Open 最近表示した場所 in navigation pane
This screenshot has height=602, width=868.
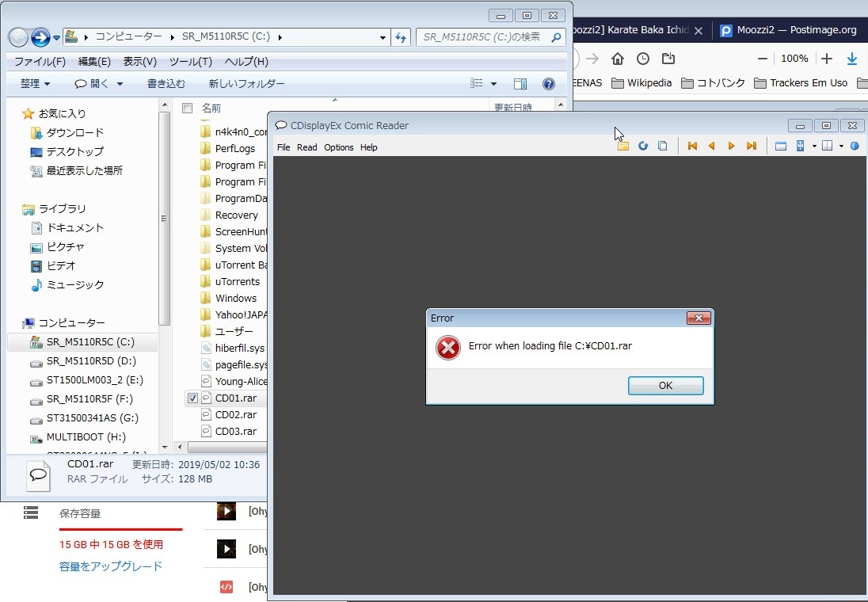84,170
